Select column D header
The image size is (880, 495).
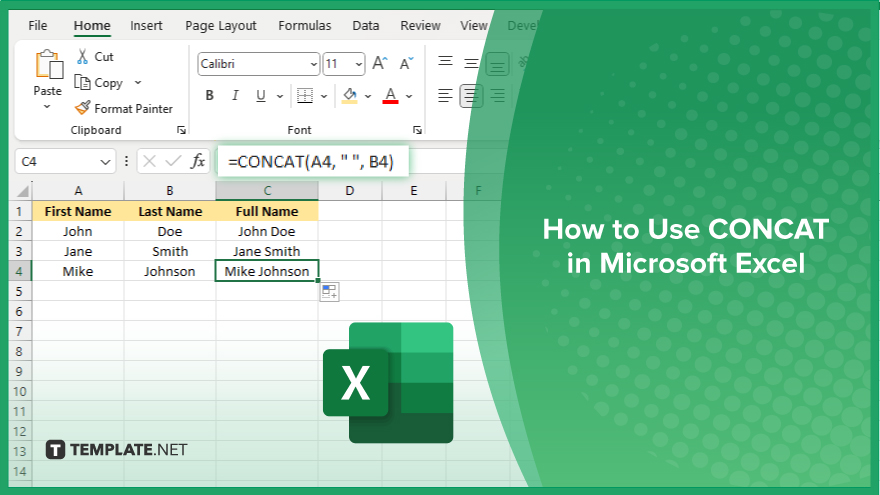click(x=350, y=191)
